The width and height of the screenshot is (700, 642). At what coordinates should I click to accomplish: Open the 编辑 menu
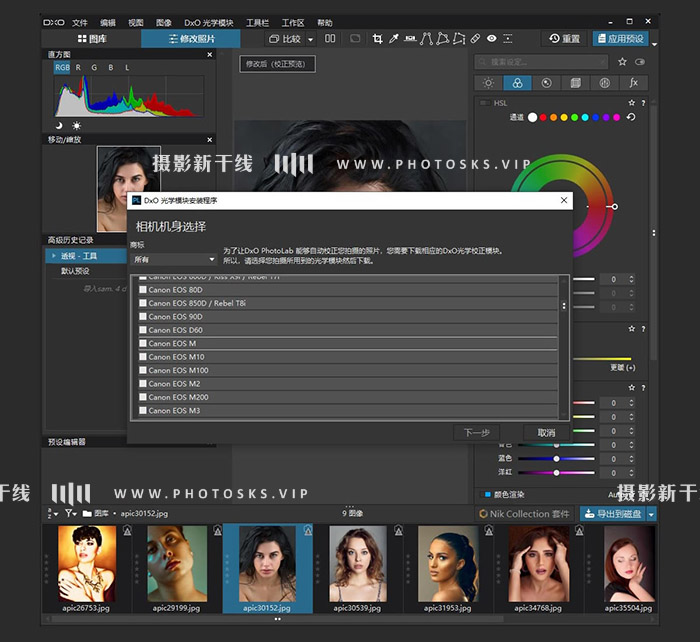point(108,23)
